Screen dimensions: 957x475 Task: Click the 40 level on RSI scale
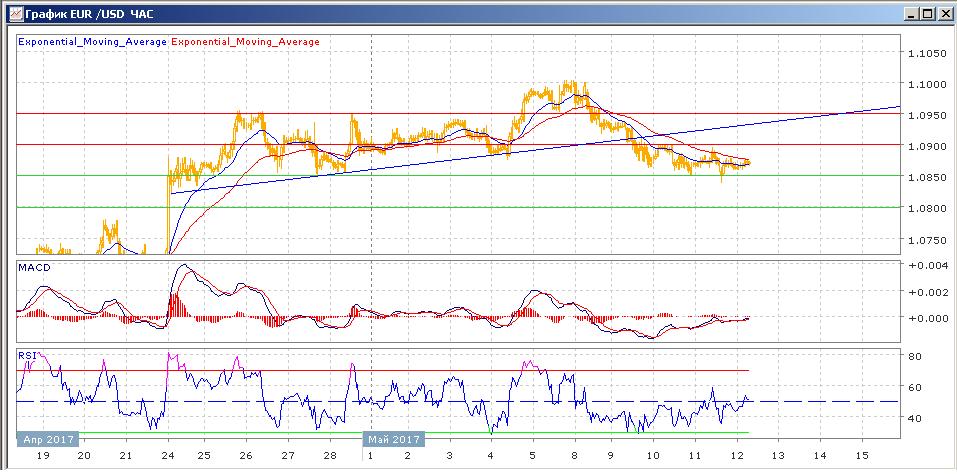pyautogui.click(x=914, y=418)
